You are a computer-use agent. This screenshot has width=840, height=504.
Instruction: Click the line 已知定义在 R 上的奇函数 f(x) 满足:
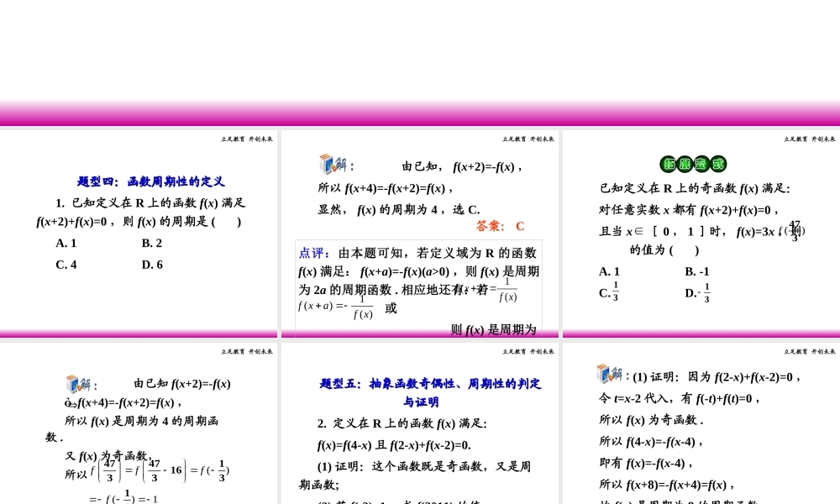click(695, 188)
